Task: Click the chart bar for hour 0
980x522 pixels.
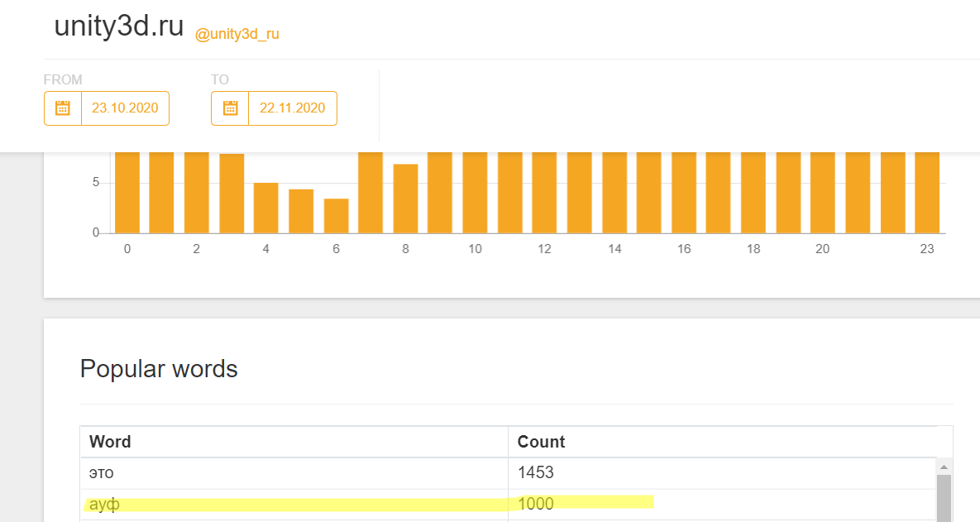Action: point(127,193)
